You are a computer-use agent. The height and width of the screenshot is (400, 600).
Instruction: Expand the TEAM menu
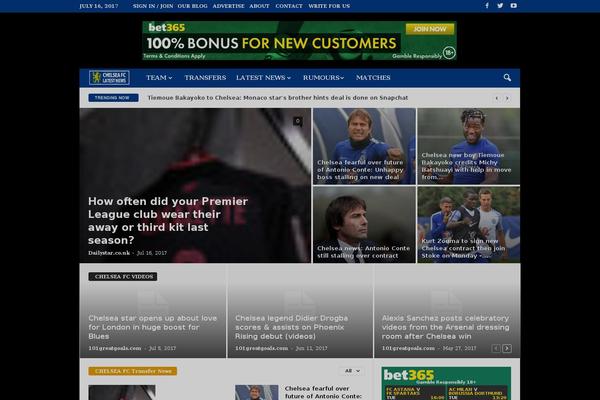(159, 78)
